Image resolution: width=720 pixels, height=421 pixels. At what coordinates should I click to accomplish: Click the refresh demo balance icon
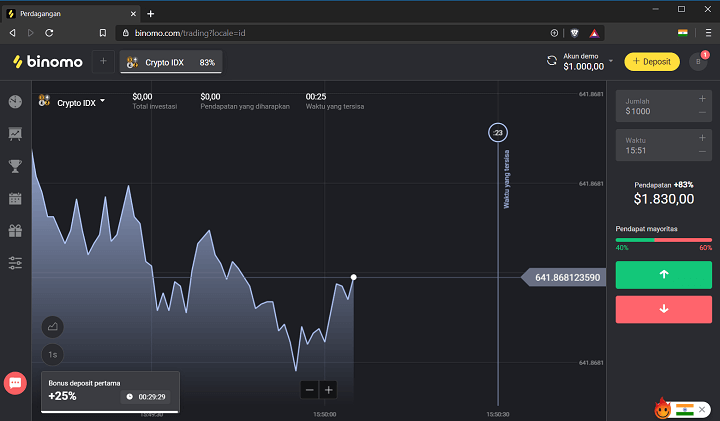point(551,61)
